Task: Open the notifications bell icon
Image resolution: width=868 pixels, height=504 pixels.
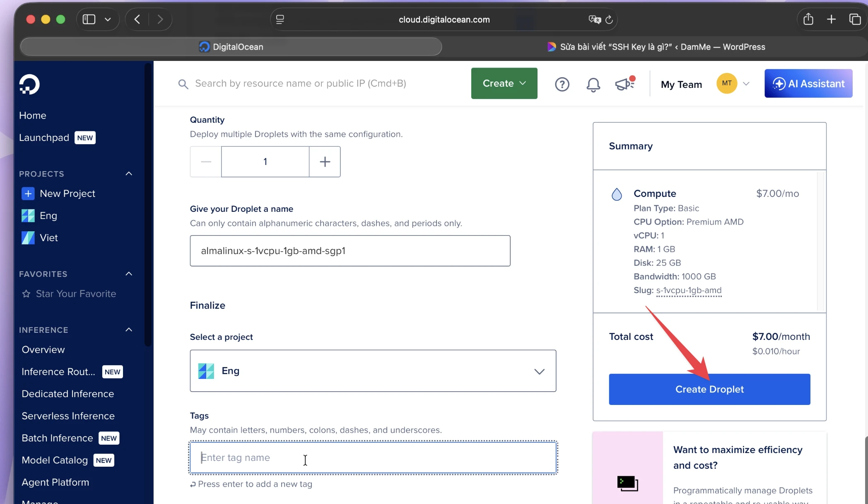Action: 593,85
